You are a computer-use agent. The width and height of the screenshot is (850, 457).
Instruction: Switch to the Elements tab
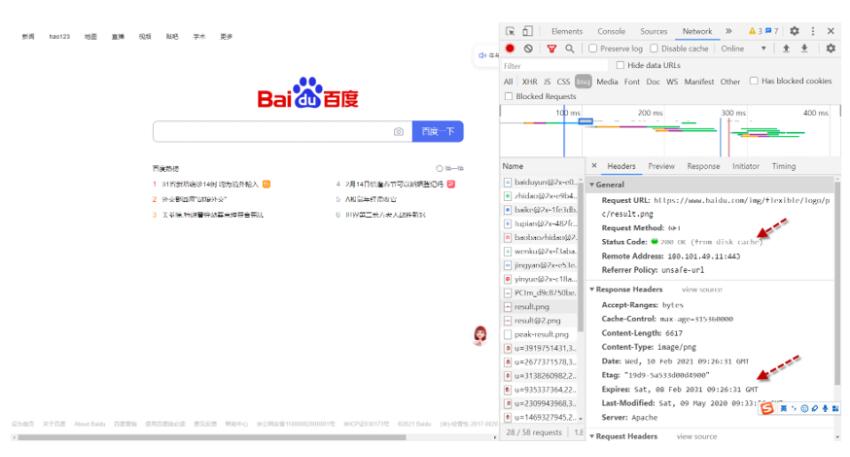[x=567, y=31]
